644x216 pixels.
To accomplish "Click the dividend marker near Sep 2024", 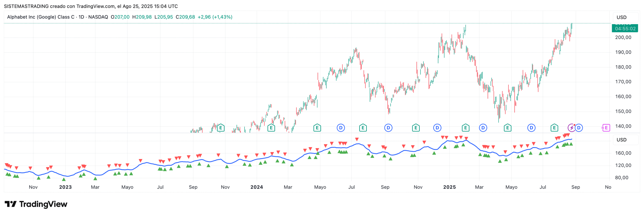I will tap(388, 128).
